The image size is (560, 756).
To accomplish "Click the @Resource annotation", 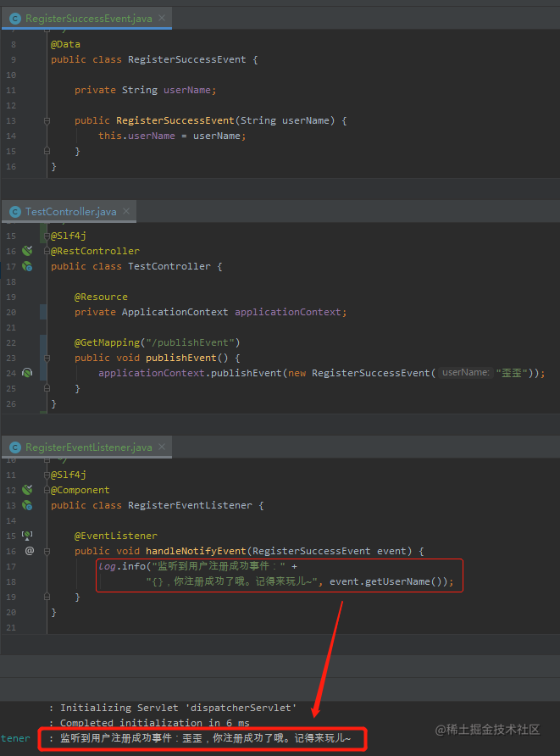I will pos(101,297).
